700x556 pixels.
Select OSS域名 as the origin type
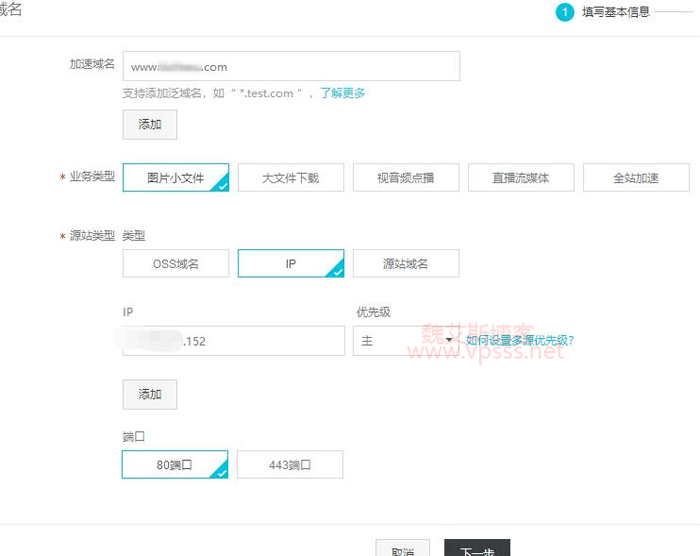coord(175,264)
